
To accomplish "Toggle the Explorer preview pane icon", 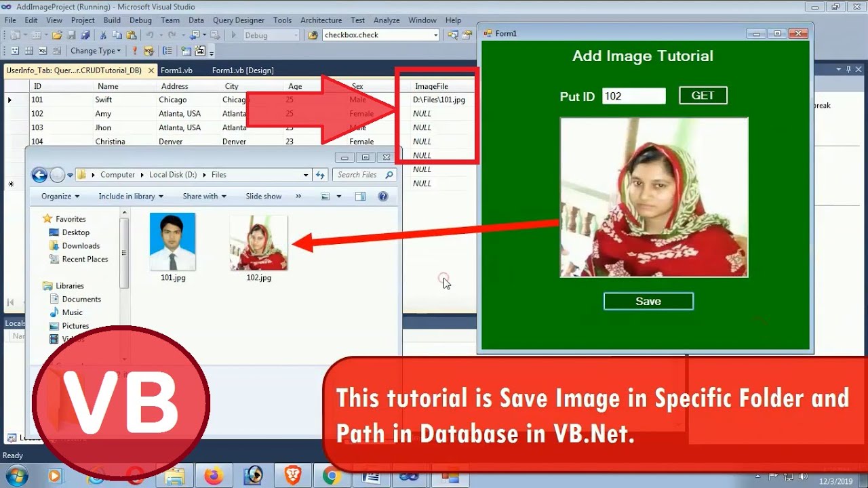I will tap(360, 197).
